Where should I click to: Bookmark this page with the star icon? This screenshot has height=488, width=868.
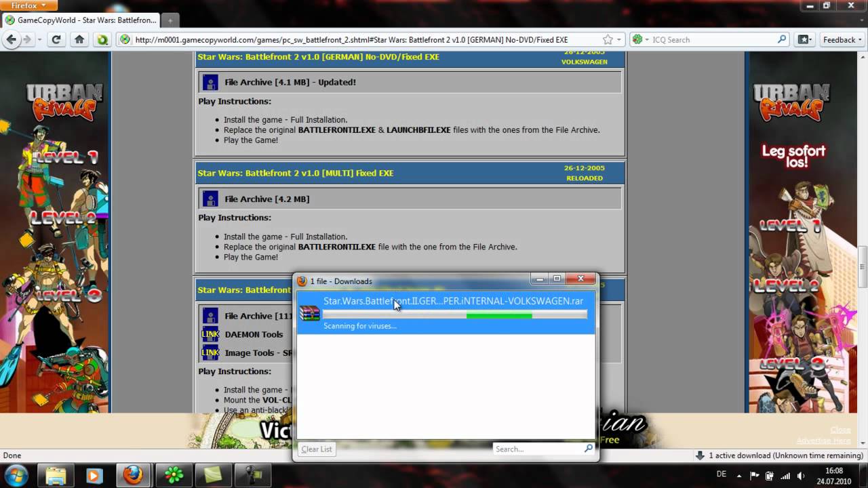[x=608, y=39]
